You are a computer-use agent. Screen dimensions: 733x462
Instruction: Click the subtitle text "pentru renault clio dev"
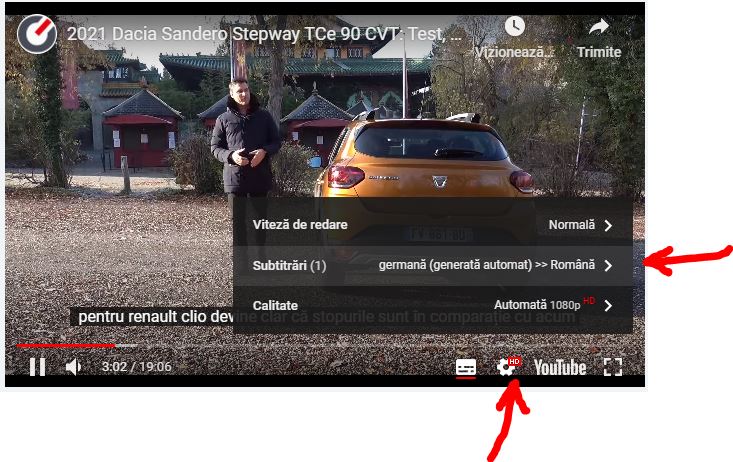[156, 317]
